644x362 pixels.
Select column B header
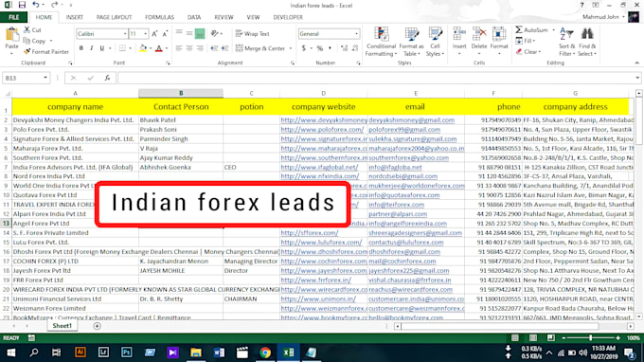tap(181, 93)
